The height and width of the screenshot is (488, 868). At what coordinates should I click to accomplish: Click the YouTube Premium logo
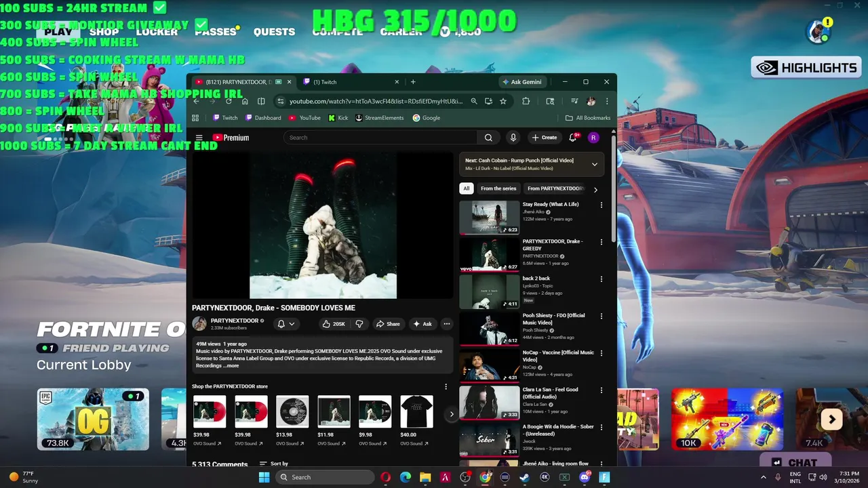231,138
